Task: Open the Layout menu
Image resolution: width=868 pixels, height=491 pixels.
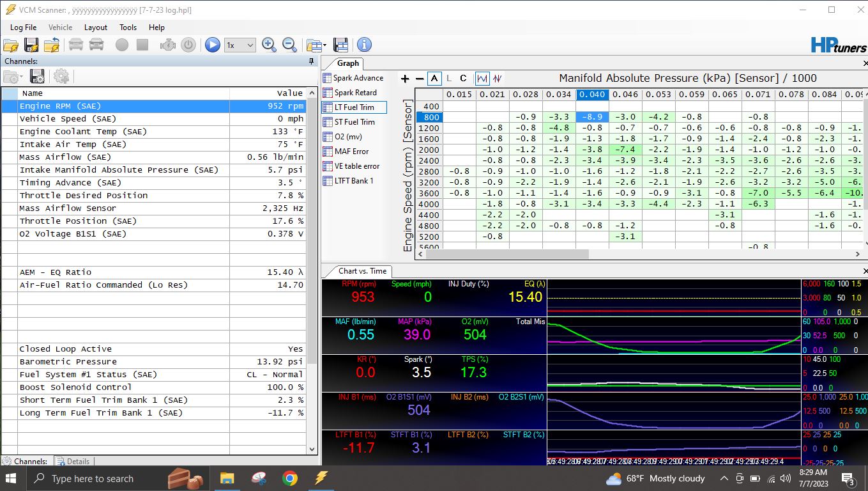Action: [x=96, y=27]
